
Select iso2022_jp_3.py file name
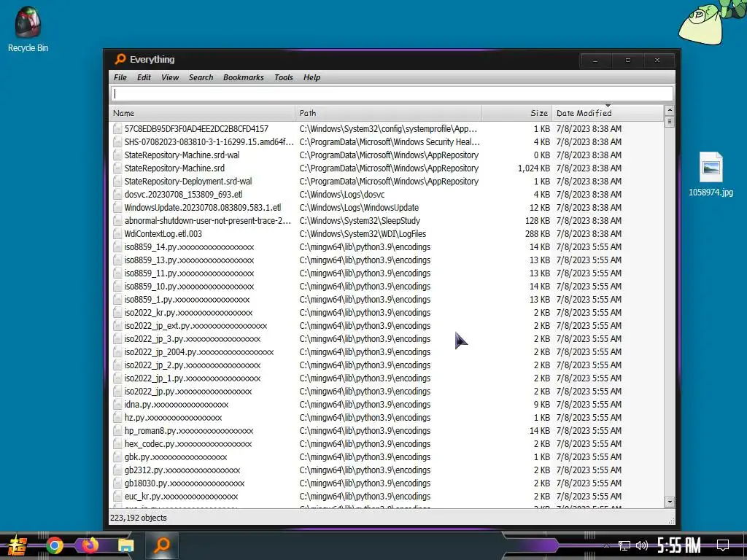pos(193,338)
